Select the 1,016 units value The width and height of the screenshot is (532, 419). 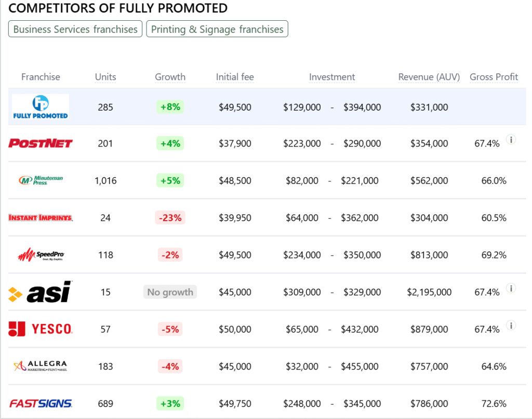click(x=105, y=181)
